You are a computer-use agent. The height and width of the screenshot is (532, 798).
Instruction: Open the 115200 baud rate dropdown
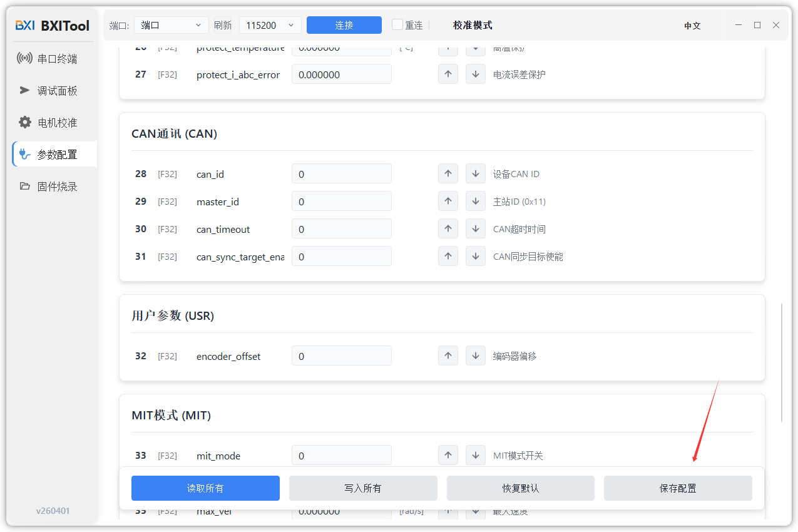point(270,25)
